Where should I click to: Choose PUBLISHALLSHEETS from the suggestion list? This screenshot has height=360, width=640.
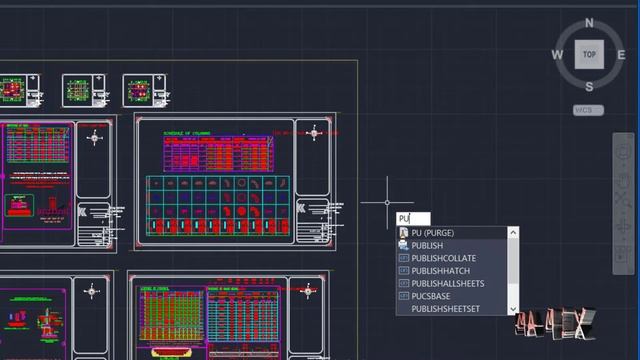coord(452,283)
